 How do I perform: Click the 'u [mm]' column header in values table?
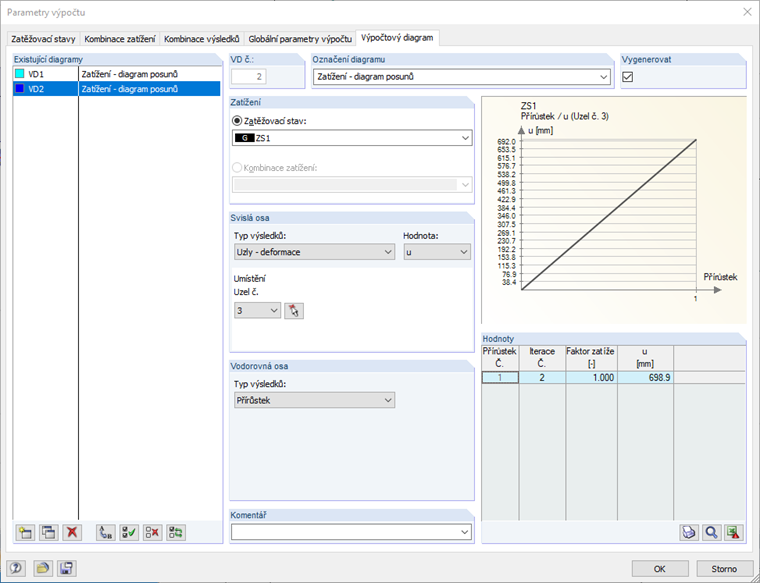tap(645, 358)
